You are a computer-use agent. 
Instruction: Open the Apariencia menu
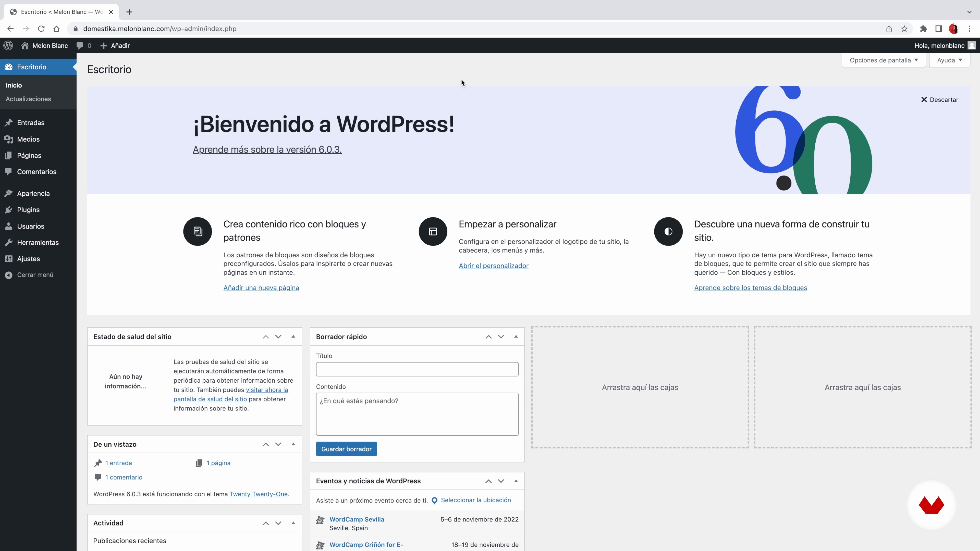point(38,194)
